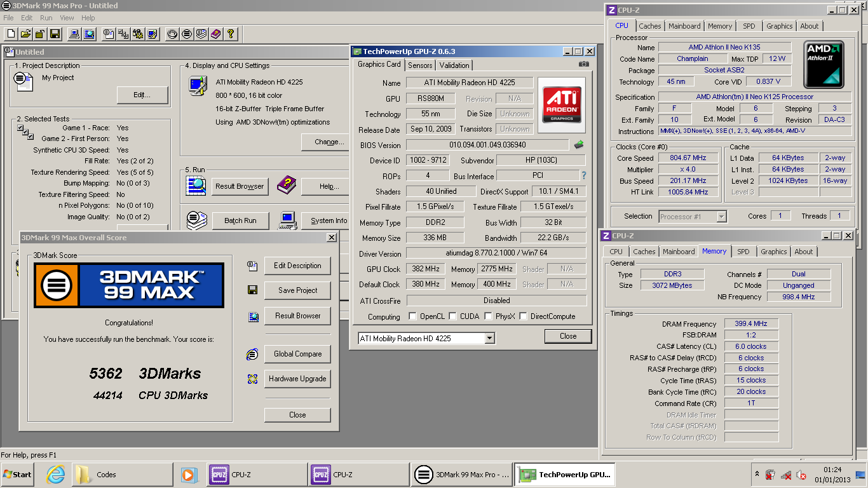Toggle the CUDA checkbox

click(x=453, y=316)
